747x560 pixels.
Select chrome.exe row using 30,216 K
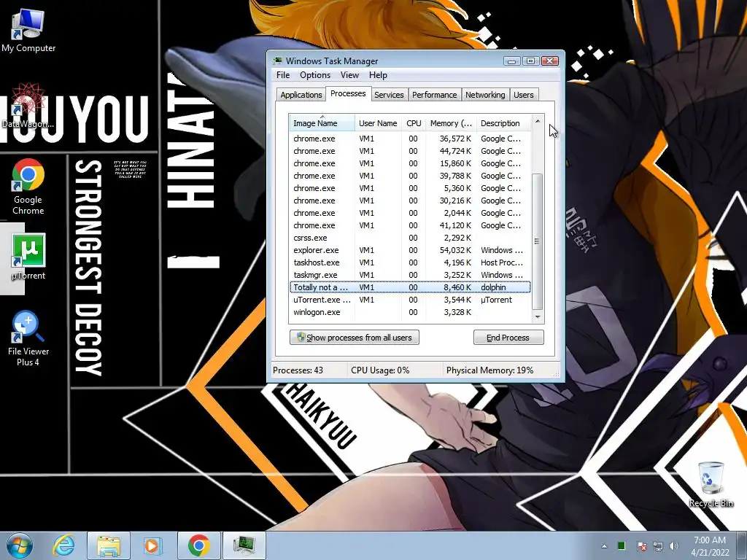[x=410, y=201]
